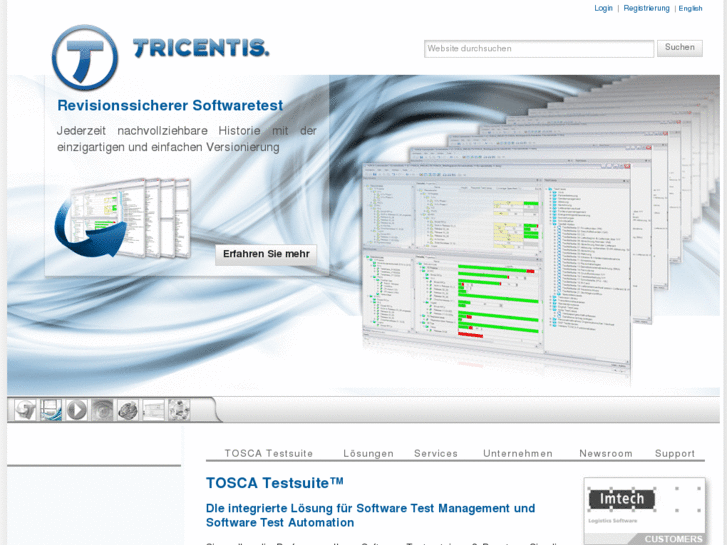Select the globe slide thumbnail

pos(128,410)
